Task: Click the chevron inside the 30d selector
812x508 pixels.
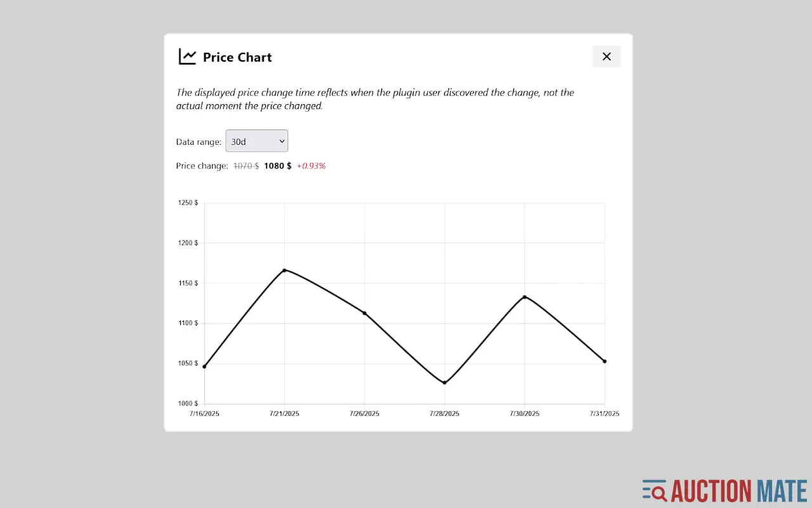Action: (x=281, y=141)
